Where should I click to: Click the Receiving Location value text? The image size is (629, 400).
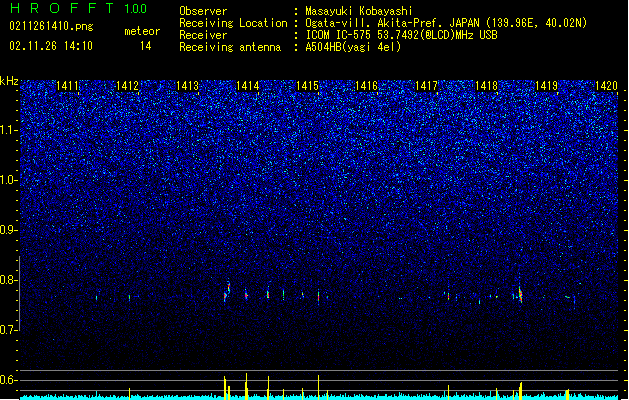[446, 23]
